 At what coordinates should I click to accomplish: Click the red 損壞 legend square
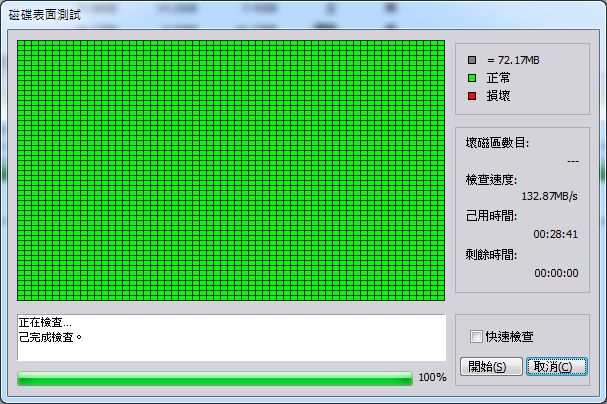click(x=472, y=96)
